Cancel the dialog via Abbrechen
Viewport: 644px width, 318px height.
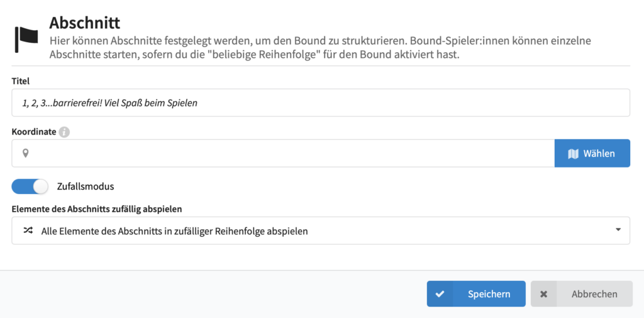pyautogui.click(x=582, y=294)
